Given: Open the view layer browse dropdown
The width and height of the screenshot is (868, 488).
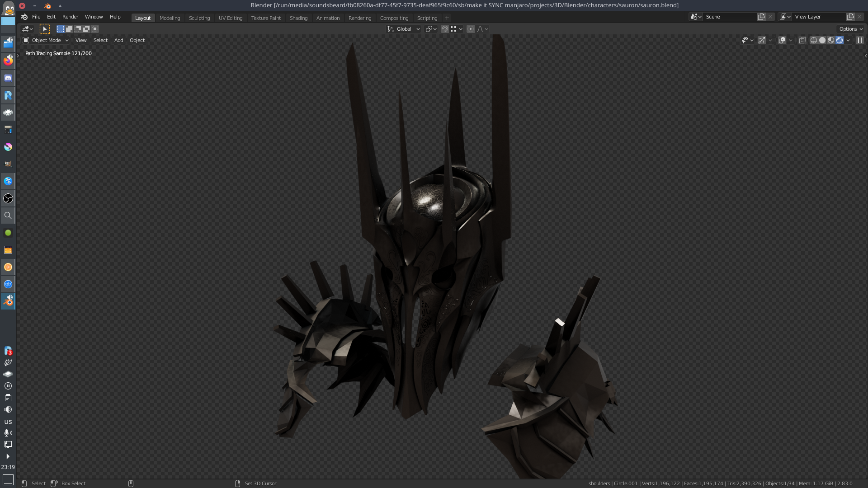Looking at the screenshot, I should 785,17.
